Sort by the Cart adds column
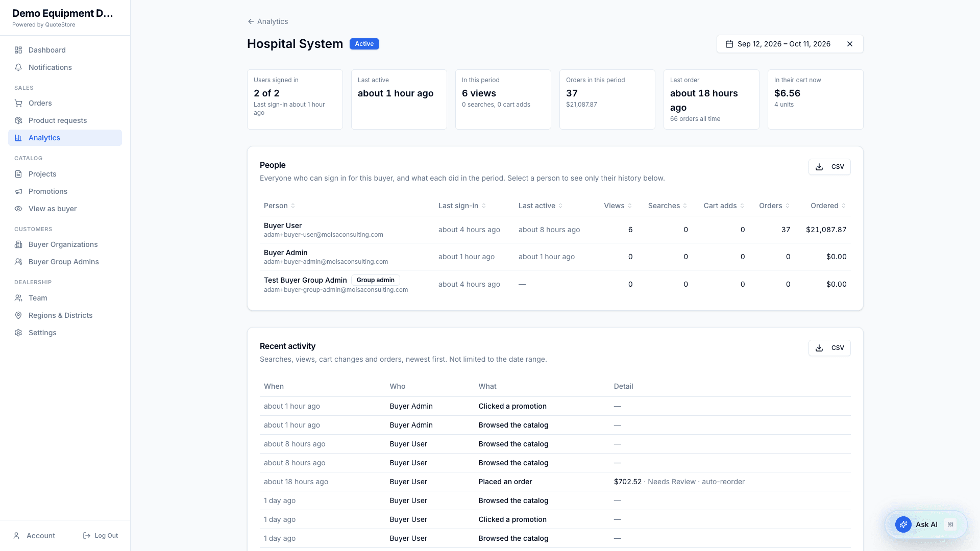This screenshot has height=551, width=980. 724,206
